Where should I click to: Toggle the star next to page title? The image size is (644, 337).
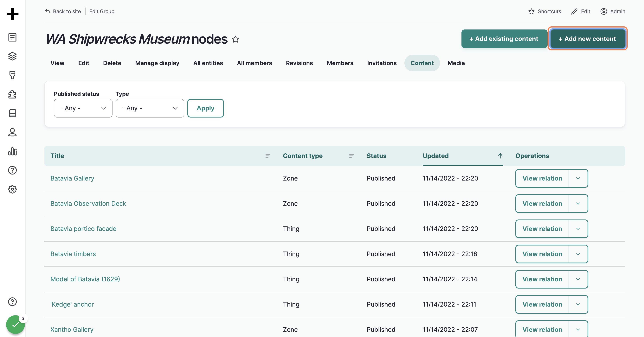tap(235, 39)
